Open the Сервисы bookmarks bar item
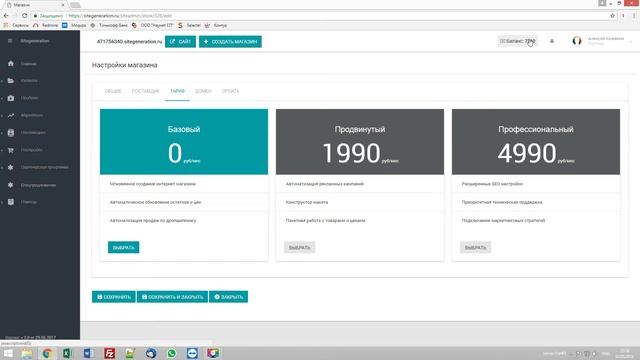This screenshot has width=640, height=360. [x=16, y=25]
